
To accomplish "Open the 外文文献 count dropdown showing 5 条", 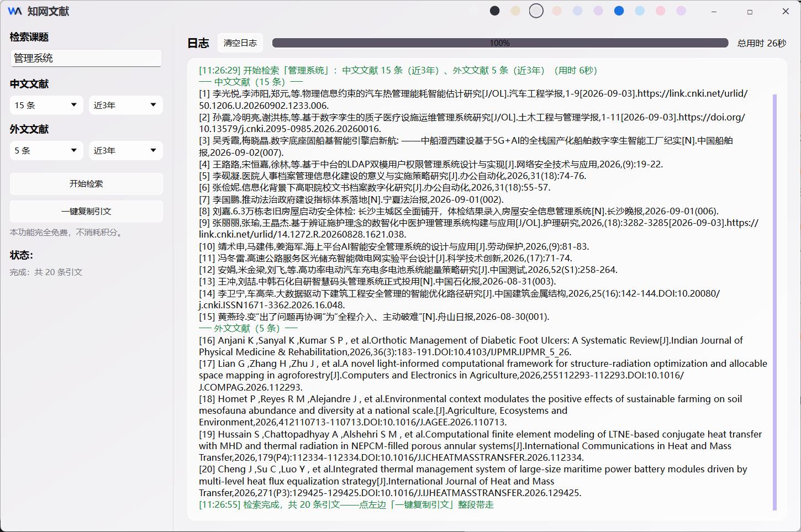I will [46, 150].
